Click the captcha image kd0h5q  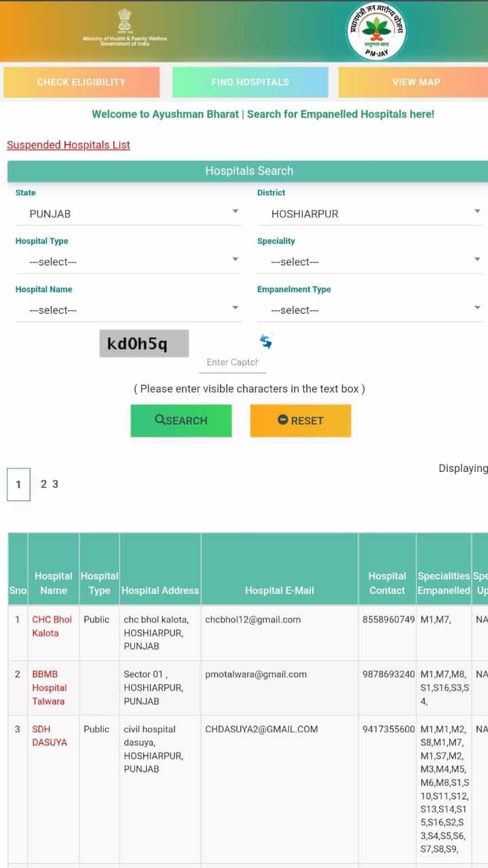click(x=144, y=344)
